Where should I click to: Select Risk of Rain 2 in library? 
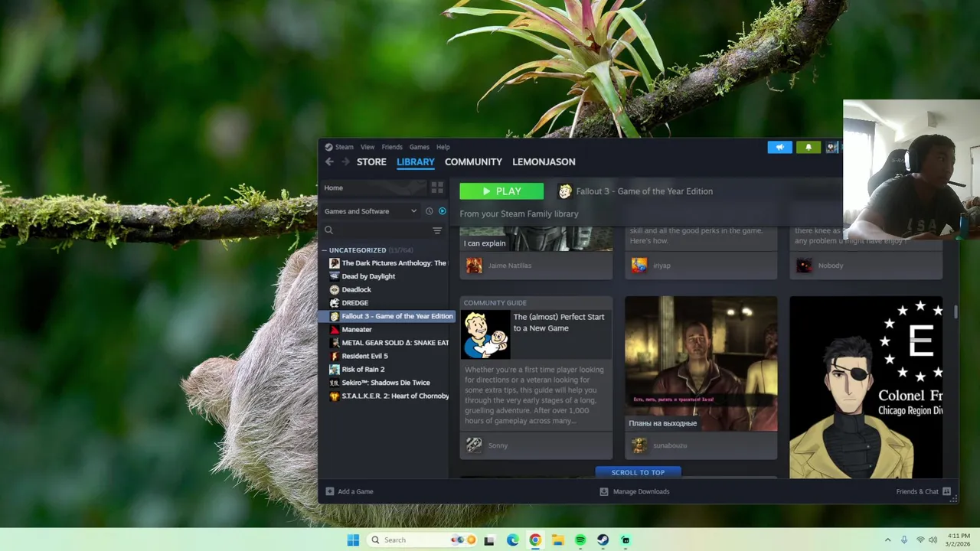pyautogui.click(x=387, y=369)
